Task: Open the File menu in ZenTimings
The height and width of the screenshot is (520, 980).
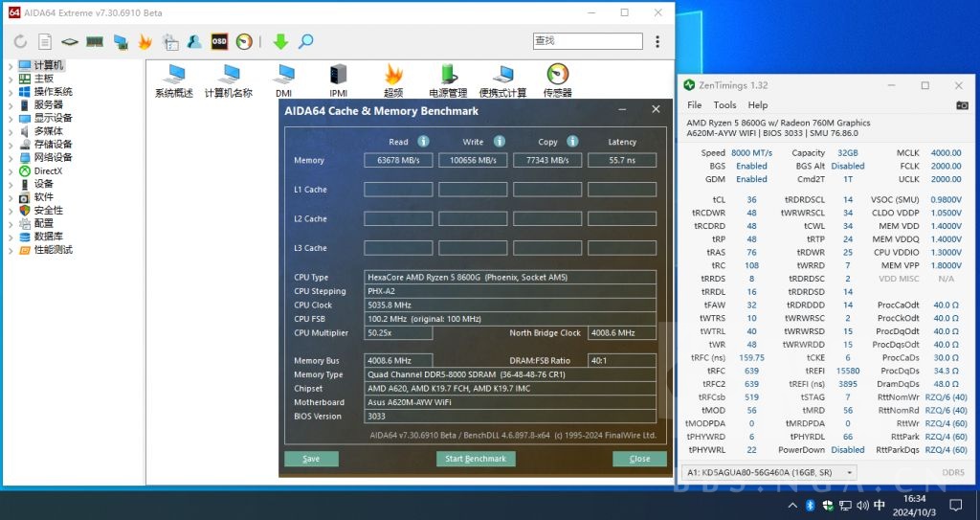Action: [694, 105]
